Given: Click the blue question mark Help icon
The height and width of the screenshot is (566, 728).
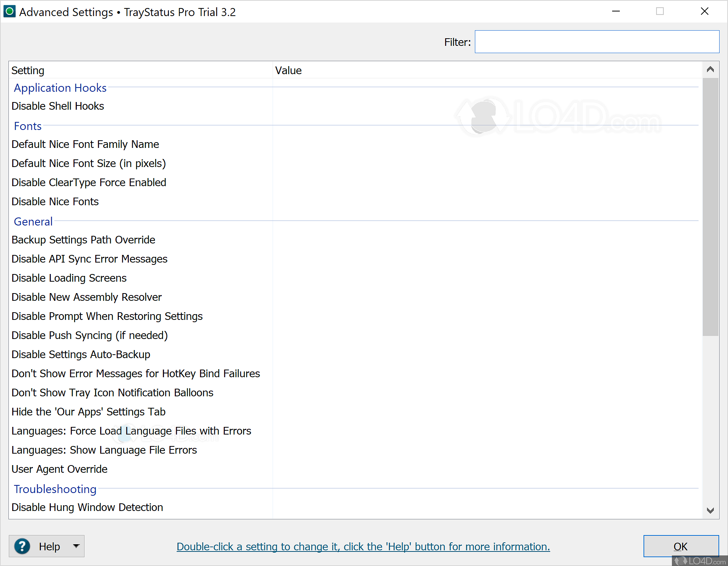Looking at the screenshot, I should [x=22, y=546].
